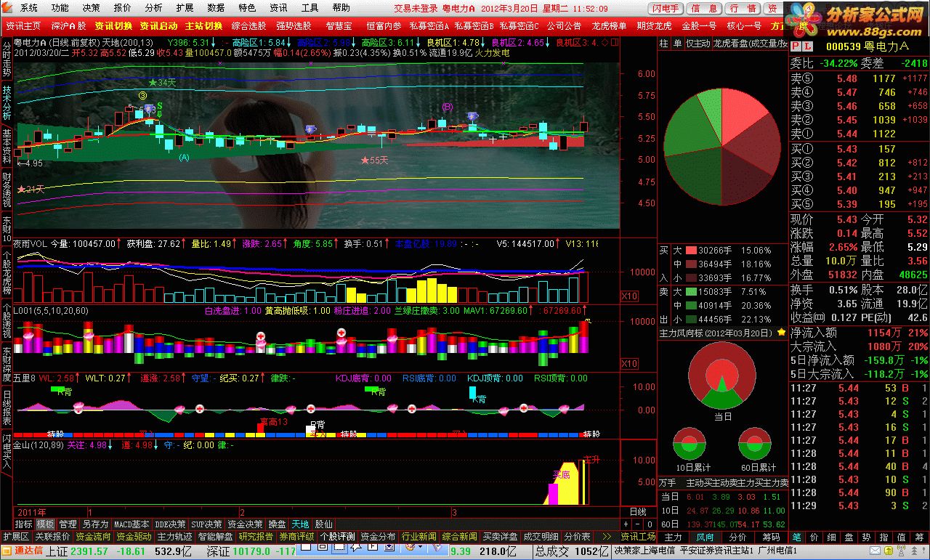
Task: Click 智慧宝 toolbar item
Action: [339, 25]
